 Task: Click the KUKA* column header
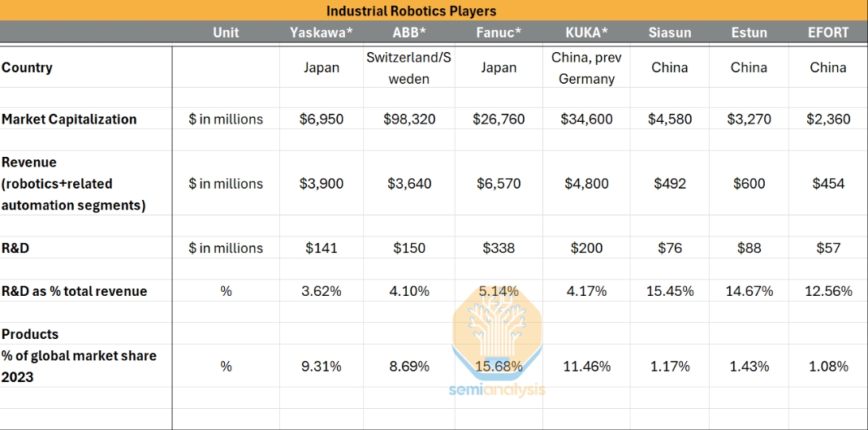coord(586,33)
